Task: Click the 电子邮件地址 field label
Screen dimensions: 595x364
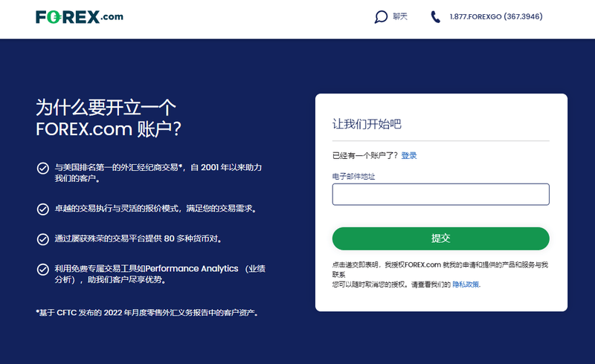Action: point(354,176)
